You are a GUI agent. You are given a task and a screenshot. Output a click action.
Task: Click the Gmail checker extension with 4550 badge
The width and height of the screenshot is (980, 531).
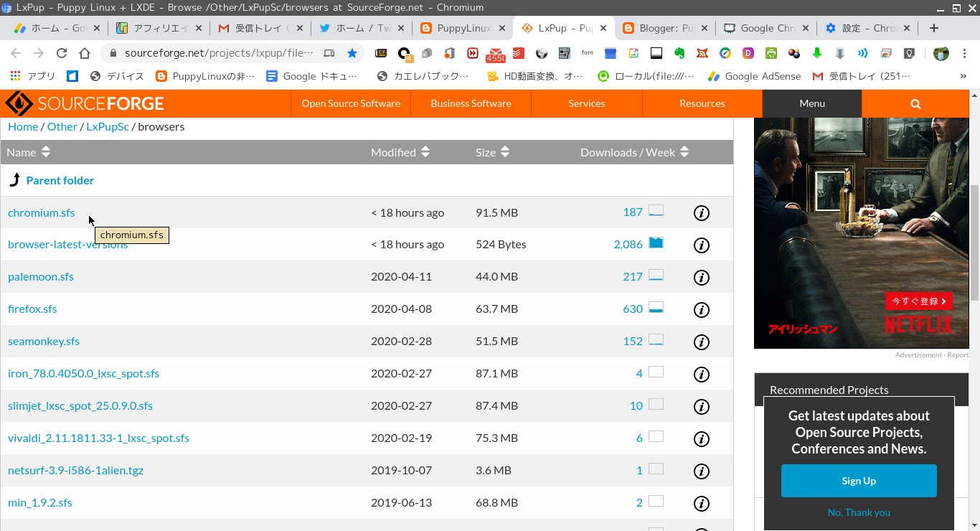pos(495,54)
